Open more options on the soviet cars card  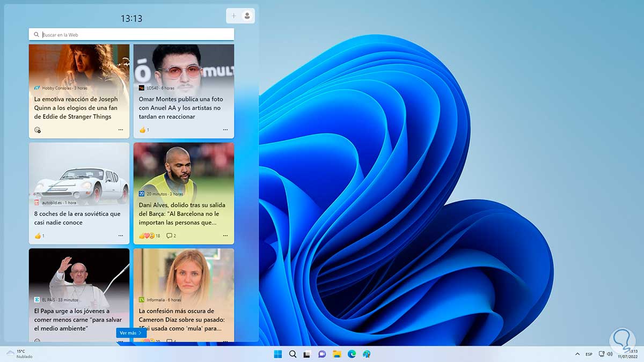click(x=121, y=236)
